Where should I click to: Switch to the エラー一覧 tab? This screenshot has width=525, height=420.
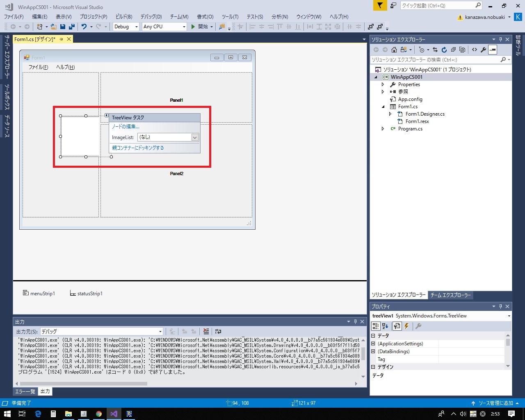point(25,391)
